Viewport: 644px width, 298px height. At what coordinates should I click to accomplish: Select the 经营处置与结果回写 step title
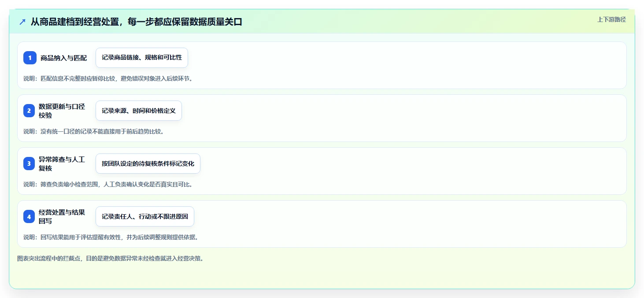tap(62, 216)
